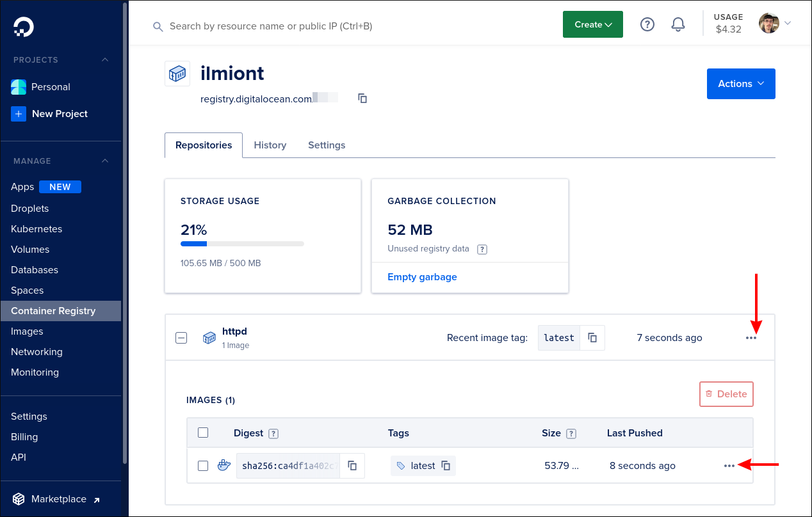Click the resource search field
812x517 pixels.
(x=269, y=26)
